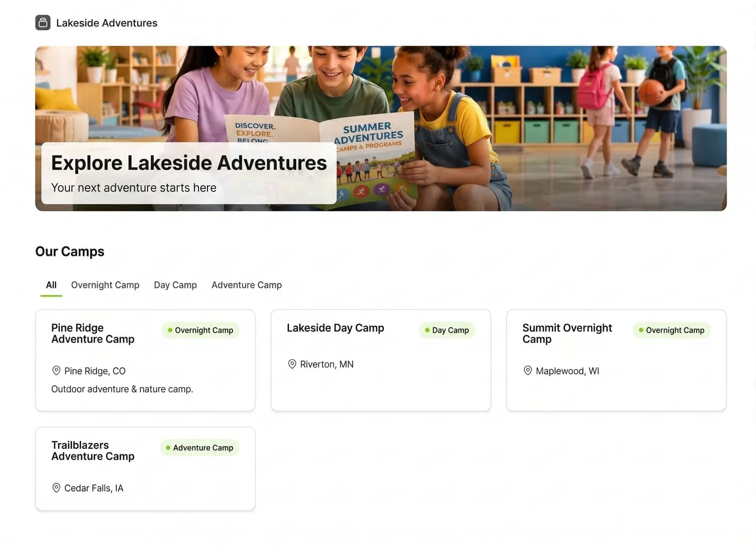Click the 'Maplewood, WI' location text
The width and height of the screenshot is (756, 550).
click(x=568, y=371)
